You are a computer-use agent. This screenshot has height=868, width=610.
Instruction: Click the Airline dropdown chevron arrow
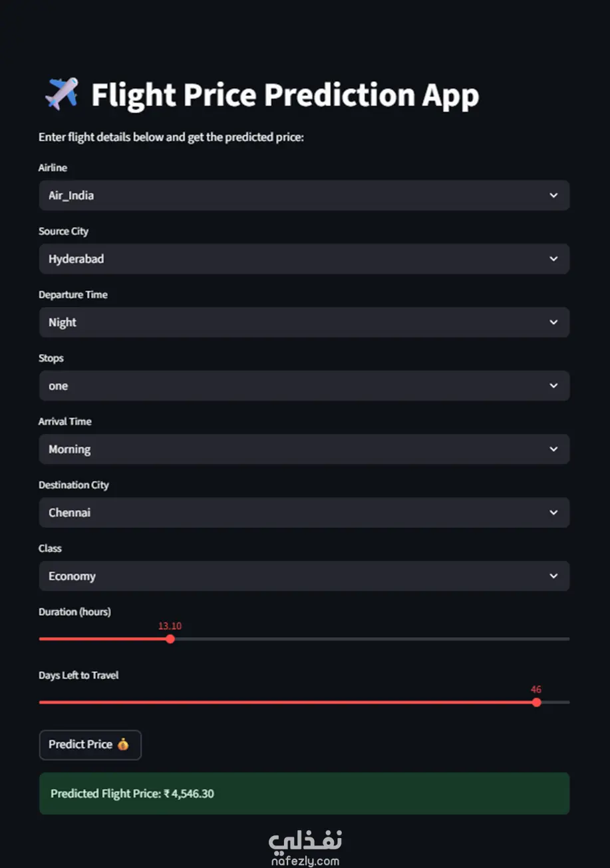tap(553, 196)
